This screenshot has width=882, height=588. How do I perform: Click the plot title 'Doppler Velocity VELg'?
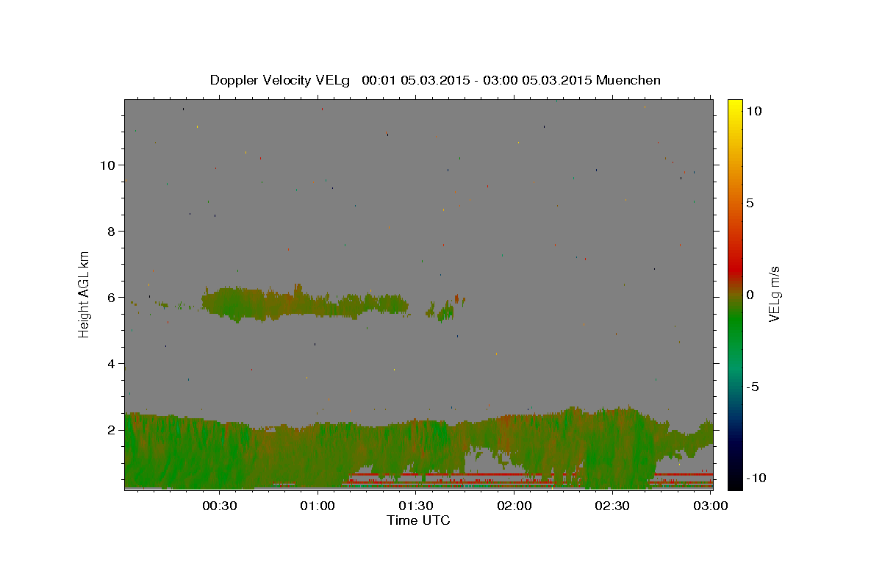[x=281, y=80]
